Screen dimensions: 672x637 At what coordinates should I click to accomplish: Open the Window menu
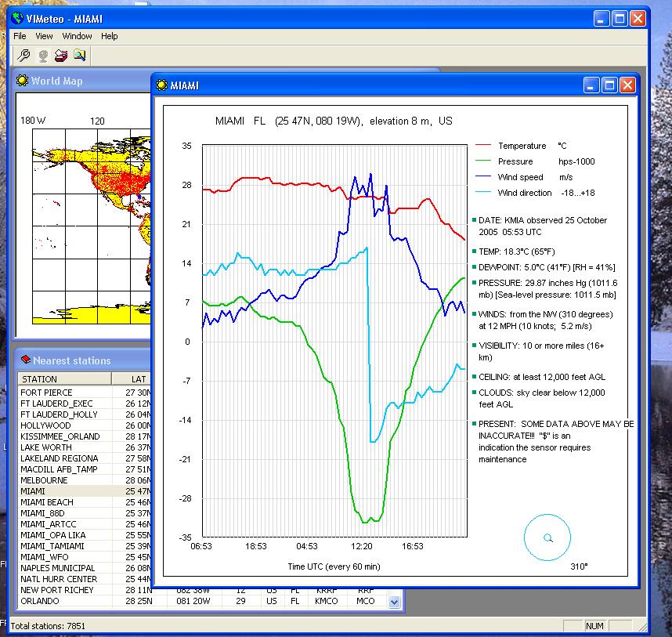(77, 36)
